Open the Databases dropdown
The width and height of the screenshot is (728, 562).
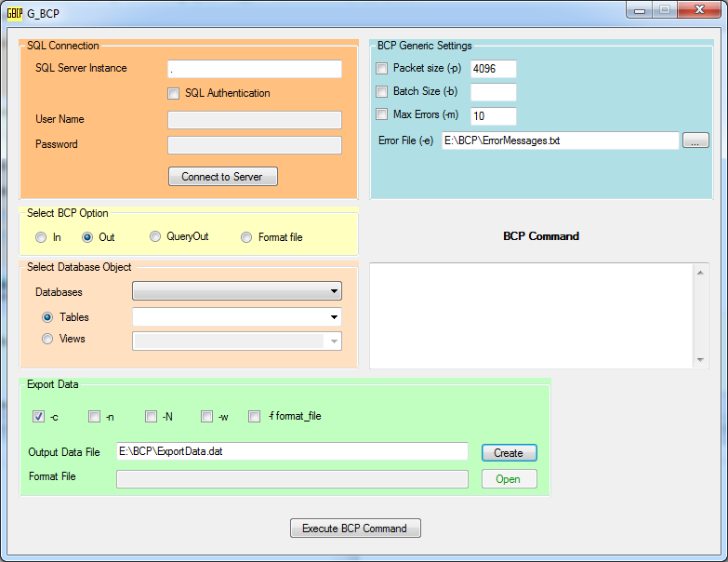(x=237, y=291)
